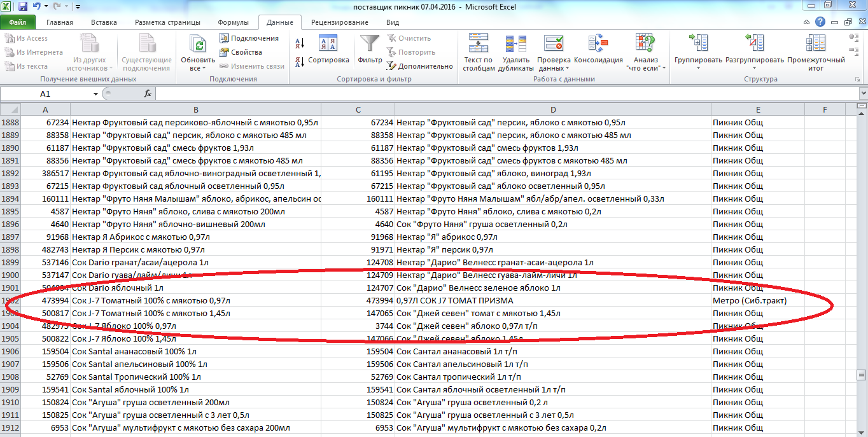Click the vertical scrollbar down arrow

click(x=862, y=432)
